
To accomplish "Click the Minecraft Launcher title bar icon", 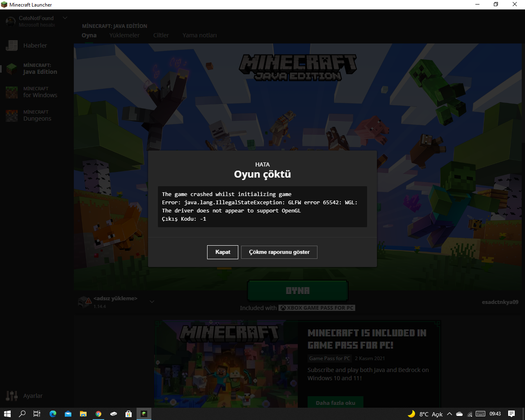I will [4, 5].
